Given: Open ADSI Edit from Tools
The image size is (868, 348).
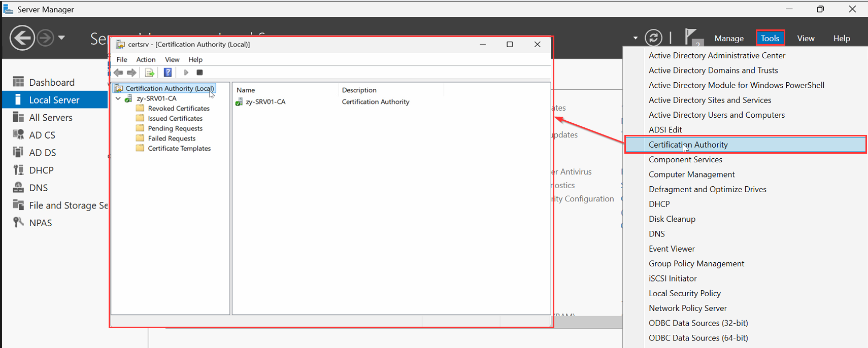Looking at the screenshot, I should click(665, 130).
